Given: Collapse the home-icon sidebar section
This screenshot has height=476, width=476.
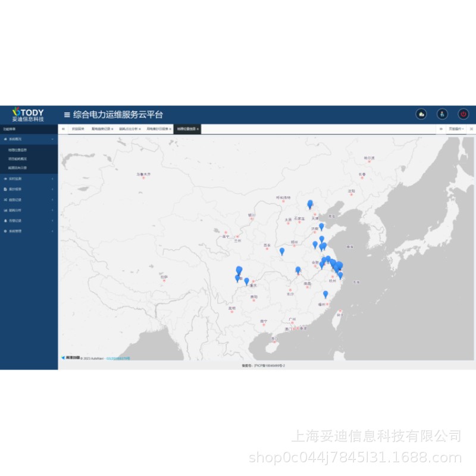Looking at the screenshot, I should click(29, 139).
